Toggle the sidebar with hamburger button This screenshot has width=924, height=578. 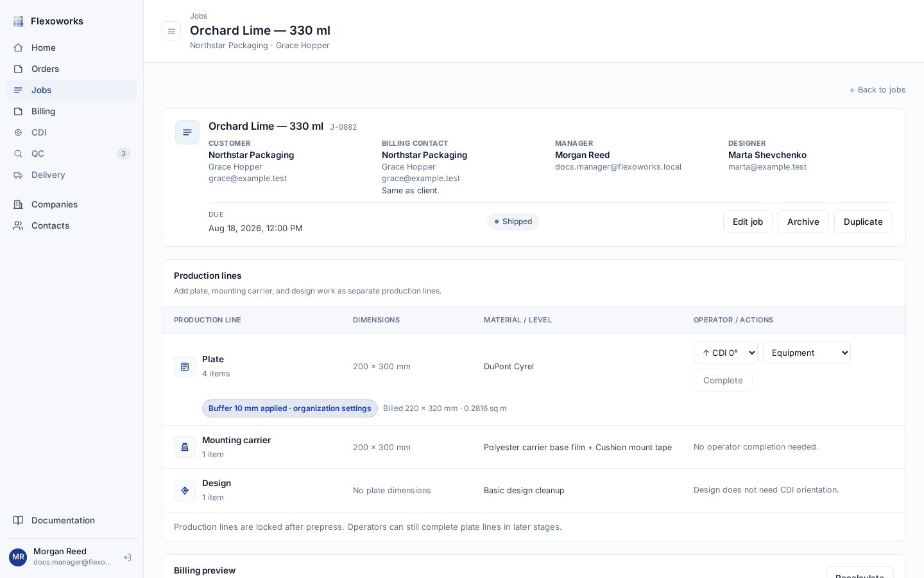click(171, 31)
